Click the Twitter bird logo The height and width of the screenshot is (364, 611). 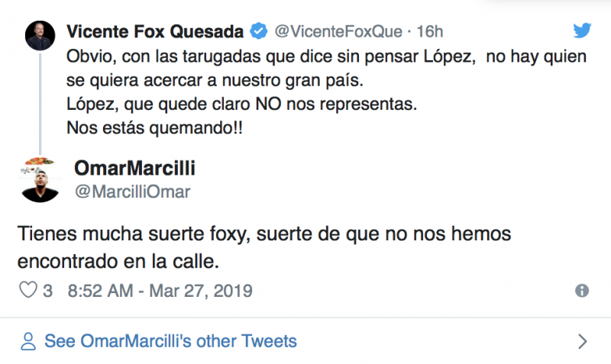pos(582,30)
